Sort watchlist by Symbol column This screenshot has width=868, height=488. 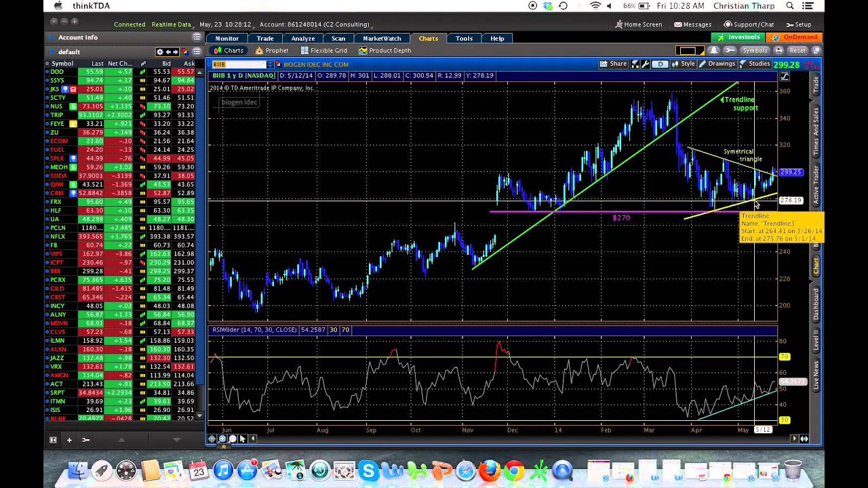pyautogui.click(x=62, y=64)
